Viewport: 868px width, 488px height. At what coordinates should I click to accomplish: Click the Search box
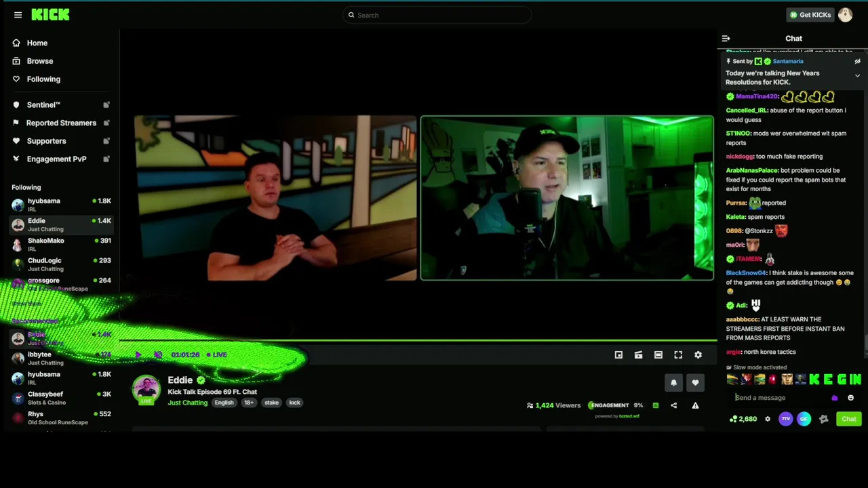click(x=437, y=15)
